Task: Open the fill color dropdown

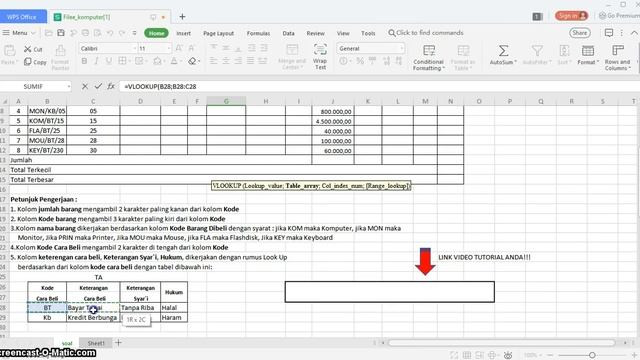Action: click(163, 61)
